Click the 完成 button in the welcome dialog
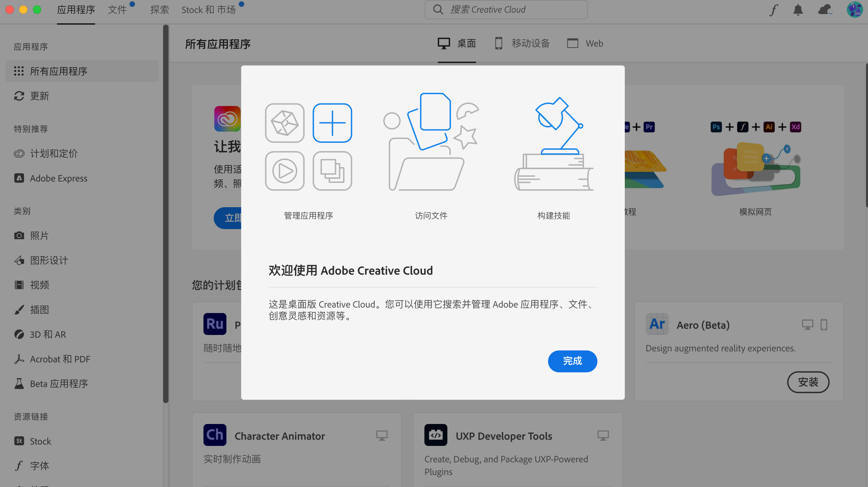Image resolution: width=868 pixels, height=487 pixels. click(572, 361)
